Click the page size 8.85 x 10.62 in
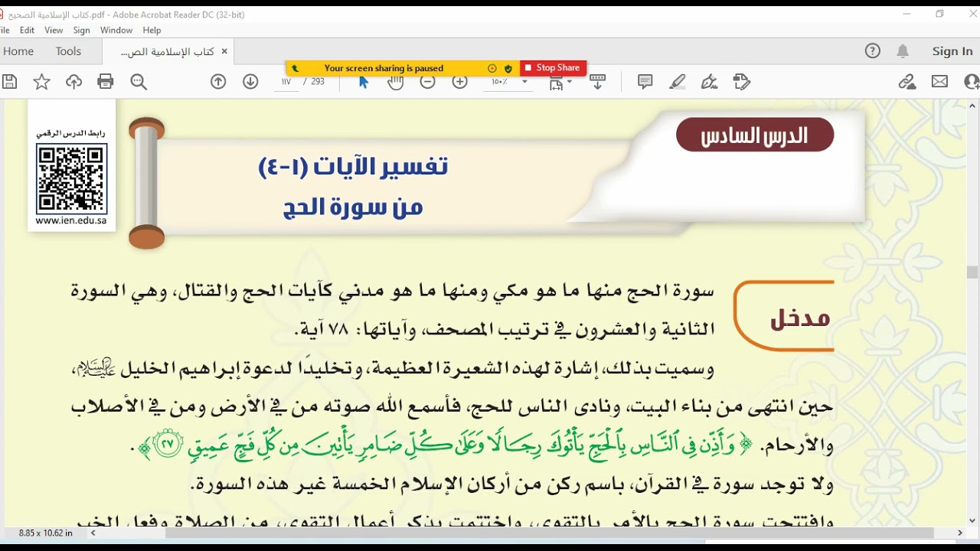 click(x=46, y=533)
